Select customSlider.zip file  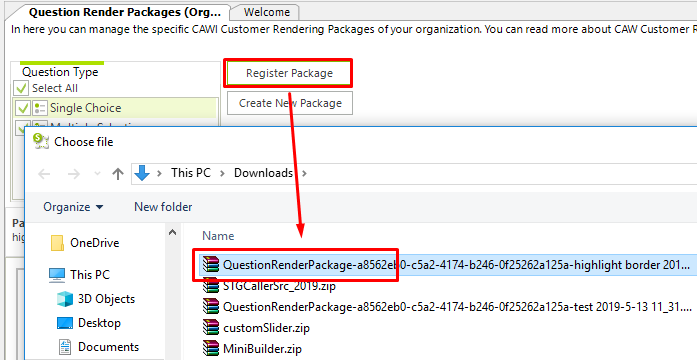(266, 328)
